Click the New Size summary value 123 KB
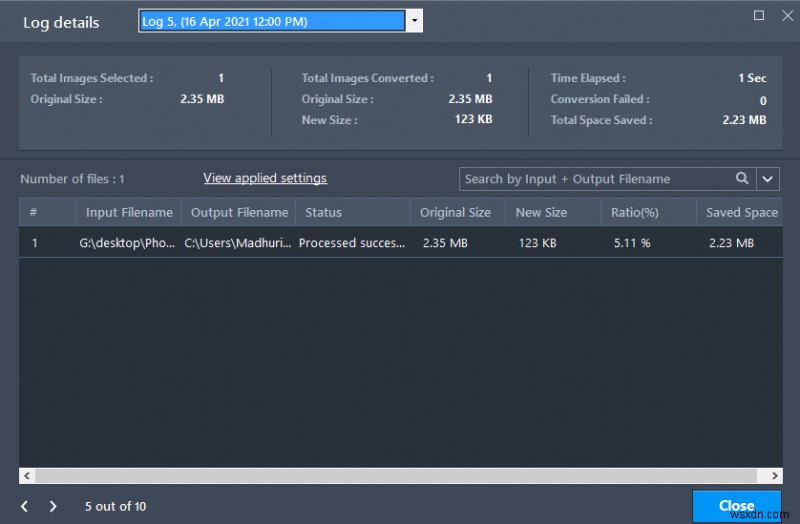 coord(473,119)
